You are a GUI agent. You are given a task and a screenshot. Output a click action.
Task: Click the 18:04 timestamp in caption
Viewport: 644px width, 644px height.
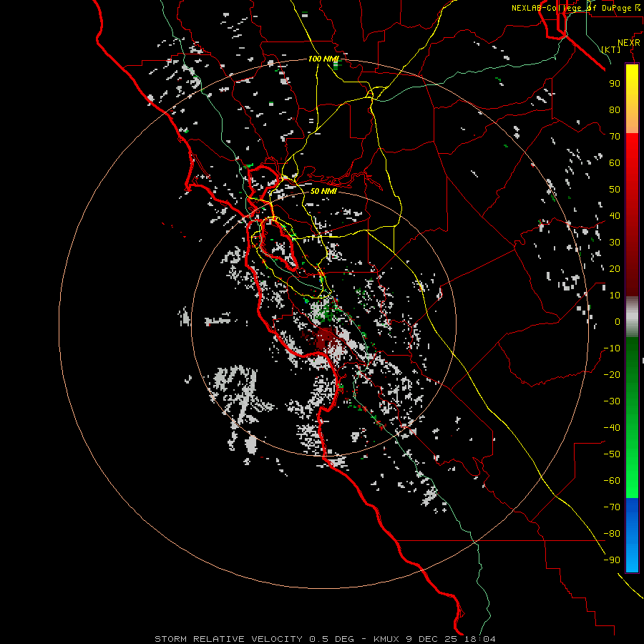click(480, 639)
